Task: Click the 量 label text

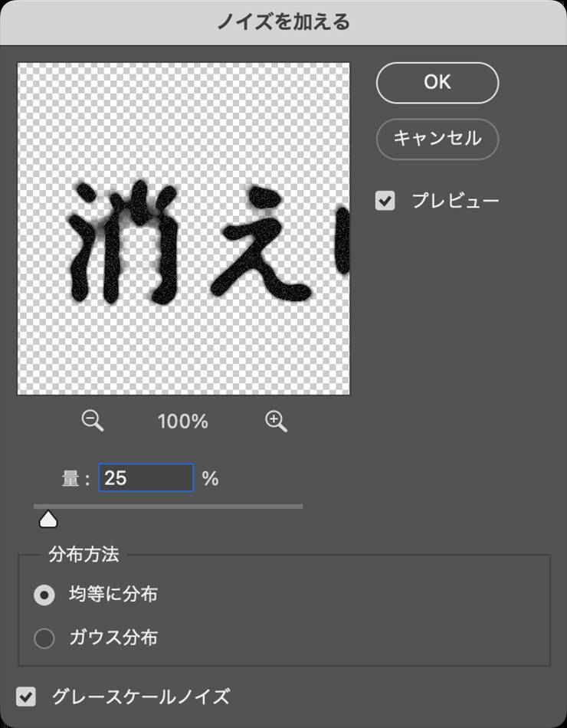Action: tap(70, 479)
